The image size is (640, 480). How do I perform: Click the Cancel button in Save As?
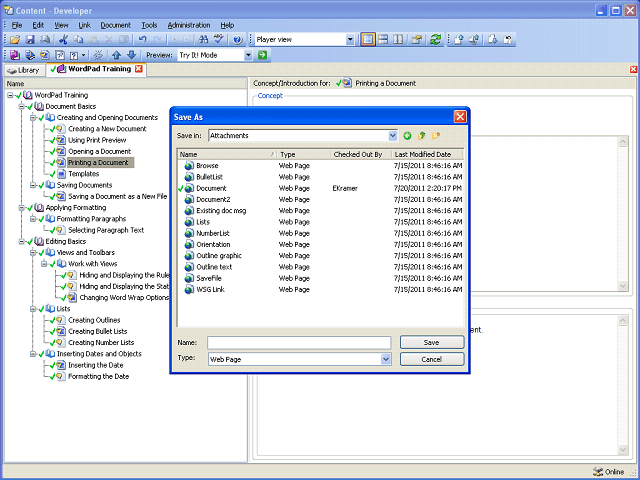(432, 359)
